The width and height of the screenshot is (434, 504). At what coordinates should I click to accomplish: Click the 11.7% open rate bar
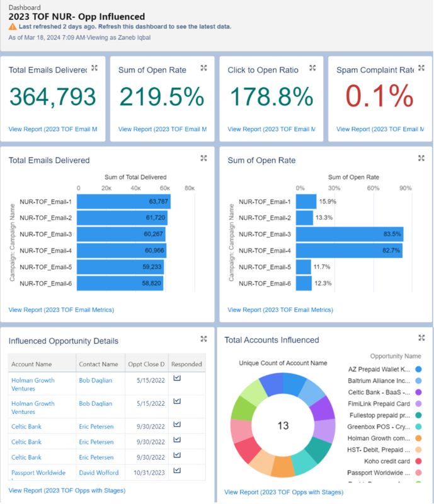(x=304, y=266)
